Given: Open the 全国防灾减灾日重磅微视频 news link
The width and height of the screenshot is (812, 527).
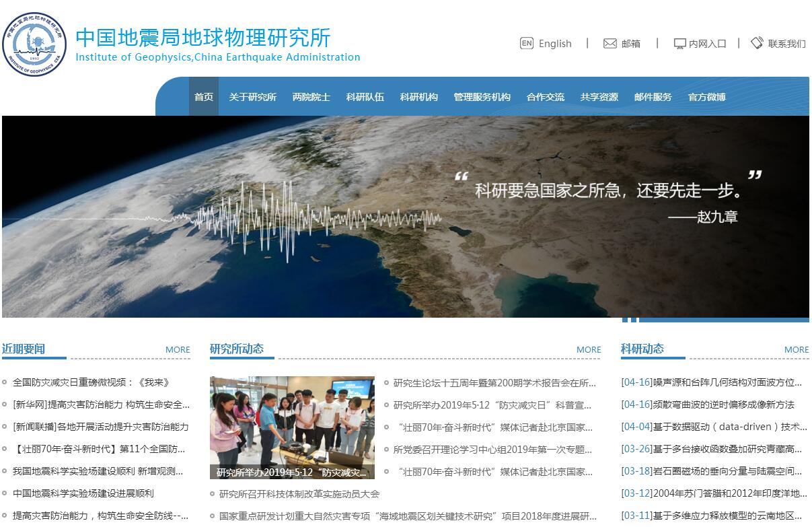Looking at the screenshot, I should [x=91, y=382].
